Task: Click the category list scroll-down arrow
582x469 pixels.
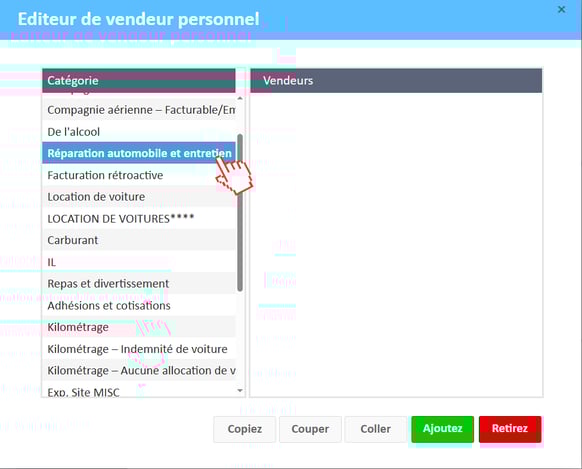Action: click(x=240, y=390)
